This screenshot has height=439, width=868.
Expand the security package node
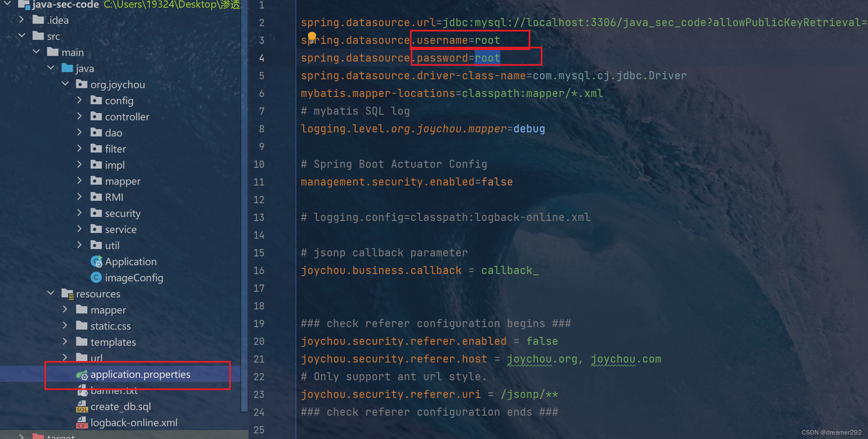point(79,213)
